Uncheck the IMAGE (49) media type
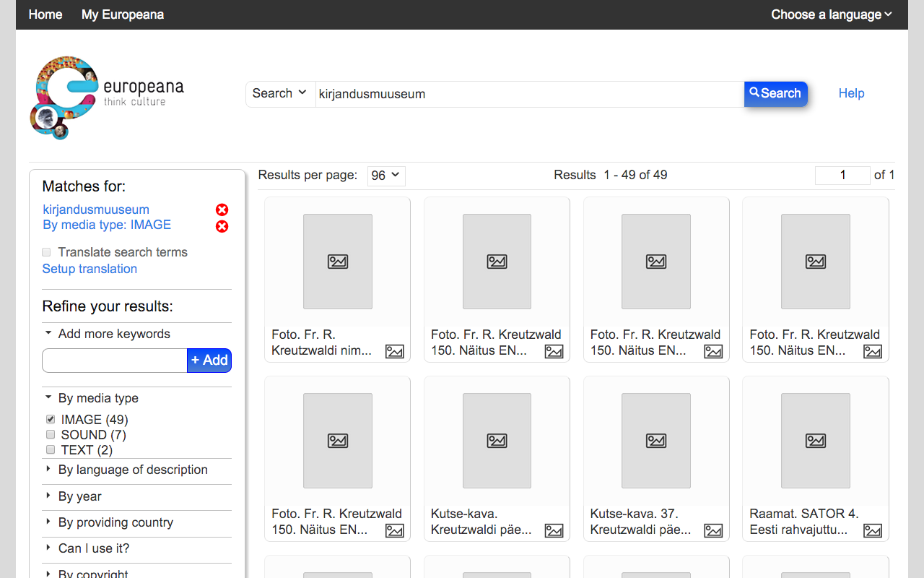The width and height of the screenshot is (924, 578). (x=51, y=419)
